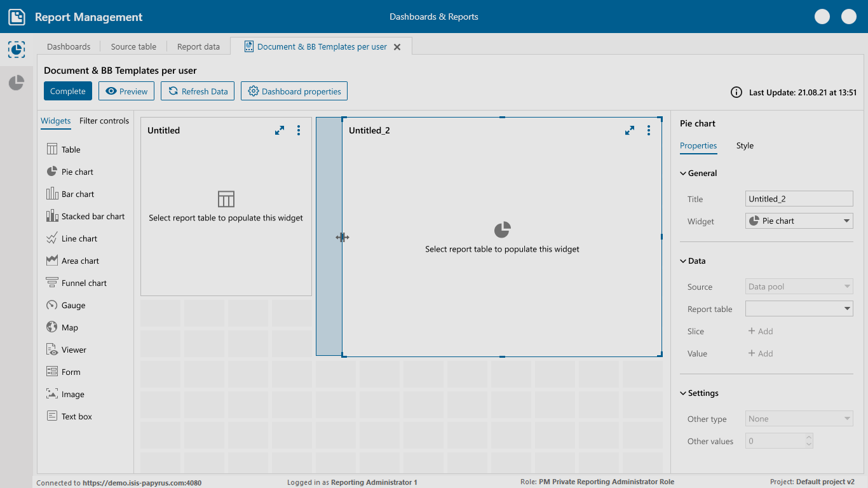Click the Title input field
This screenshot has height=488, width=868.
point(799,199)
